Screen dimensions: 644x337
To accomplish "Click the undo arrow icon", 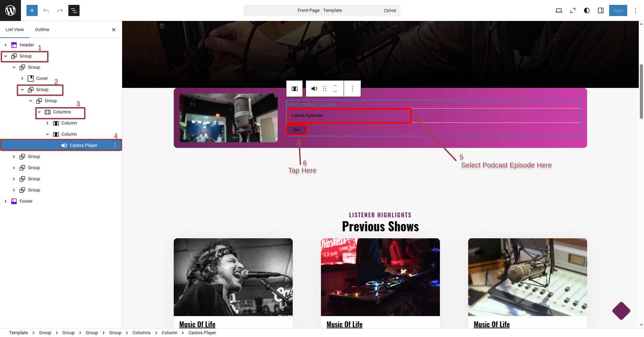I will [46, 10].
